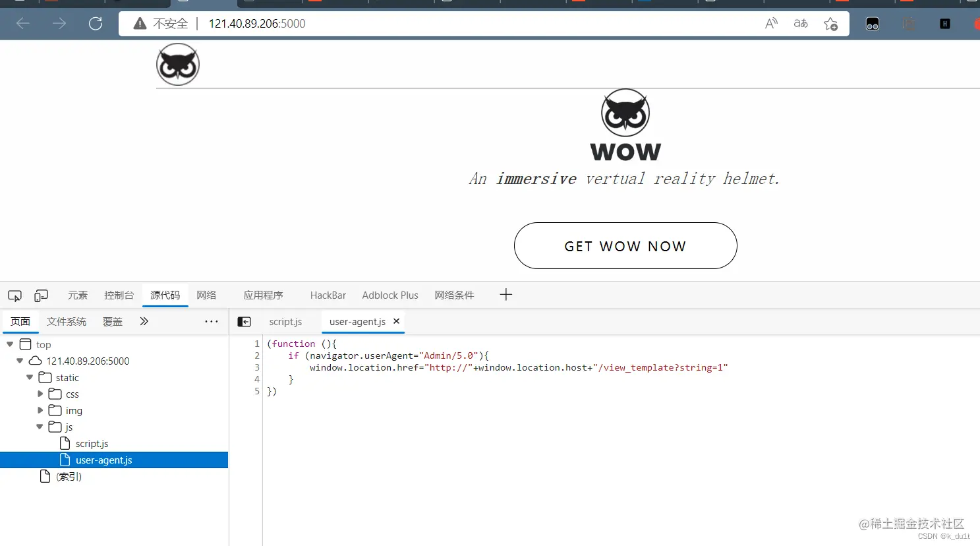Click the GET WOW NOW button
The image size is (980, 546).
[x=625, y=246]
